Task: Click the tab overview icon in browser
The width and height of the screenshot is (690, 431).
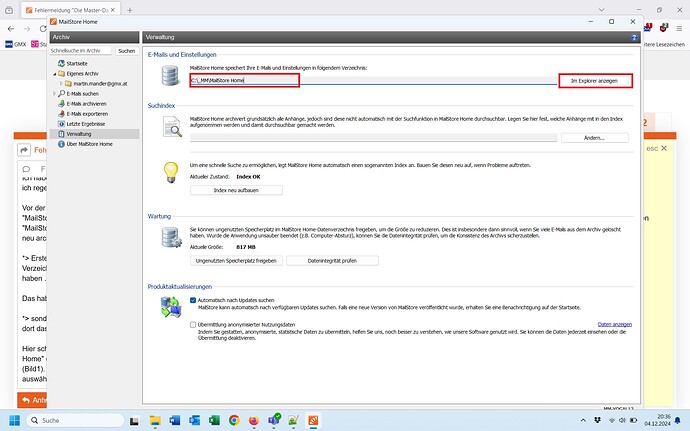Action: click(9, 10)
